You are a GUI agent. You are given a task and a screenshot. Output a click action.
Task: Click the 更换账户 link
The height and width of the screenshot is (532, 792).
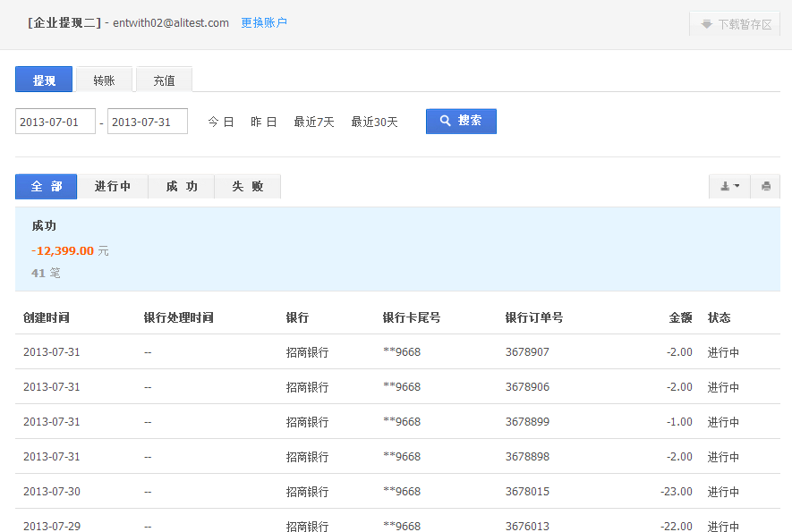click(264, 22)
